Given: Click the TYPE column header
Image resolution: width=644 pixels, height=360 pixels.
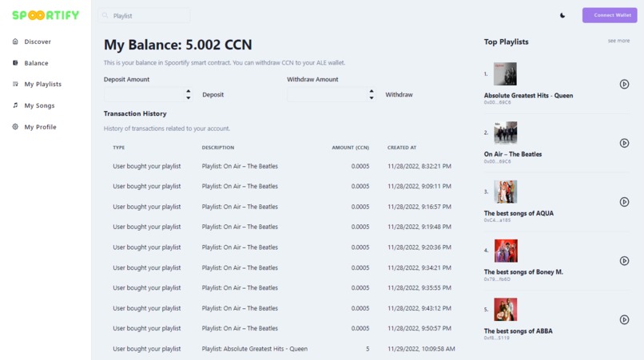Looking at the screenshot, I should (119, 148).
